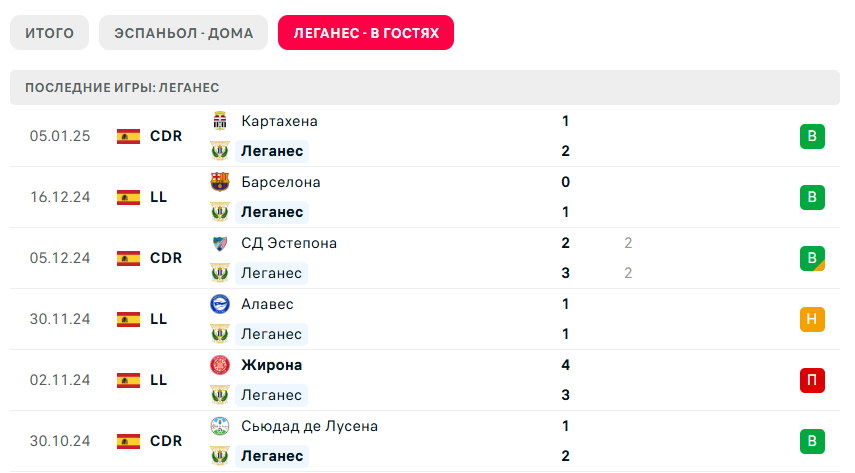Open the Эспаньол - Дома tab
Image resolution: width=855 pixels, height=473 pixels.
(x=183, y=33)
